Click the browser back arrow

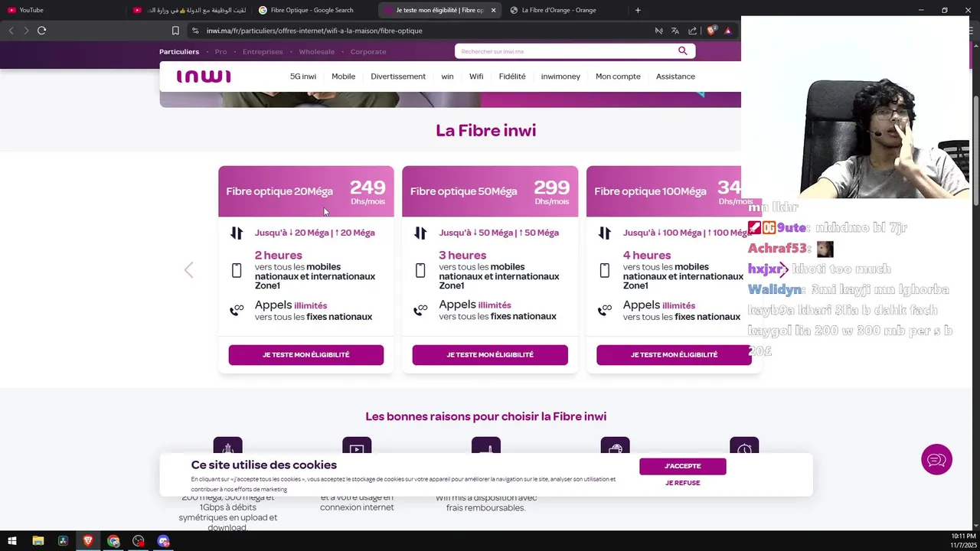click(x=11, y=31)
